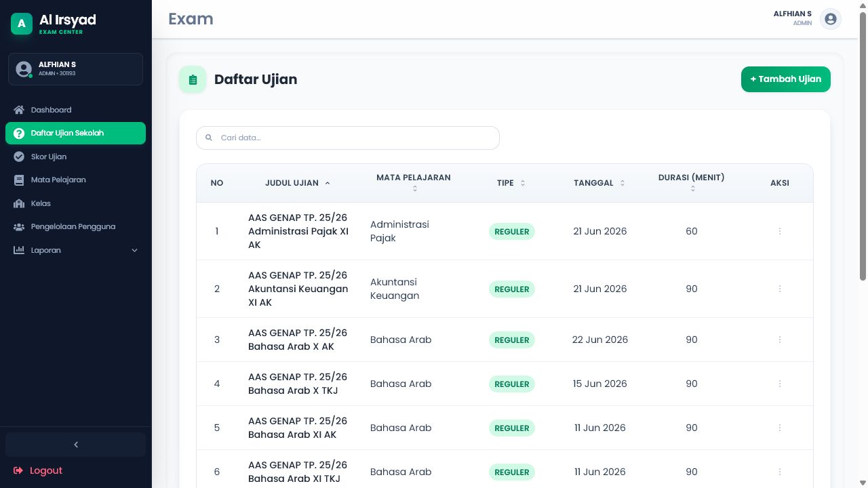Open Mata Pelajaran in the sidebar

coord(75,180)
